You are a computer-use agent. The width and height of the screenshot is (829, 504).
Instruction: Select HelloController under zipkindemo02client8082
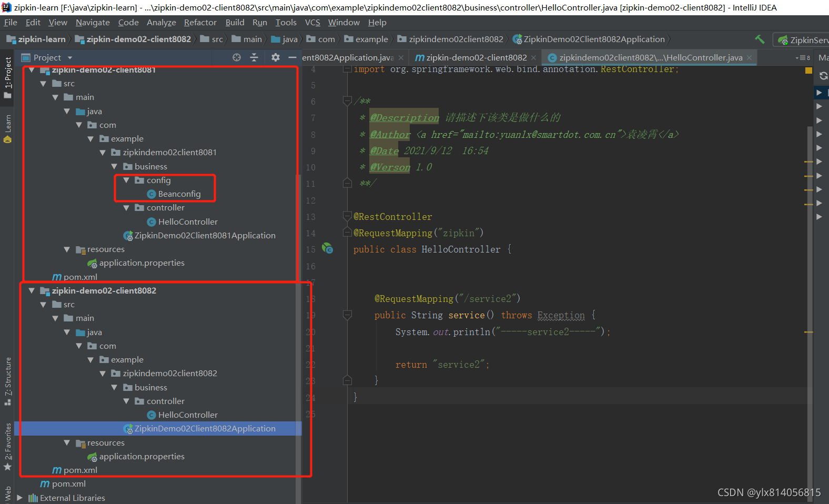182,415
